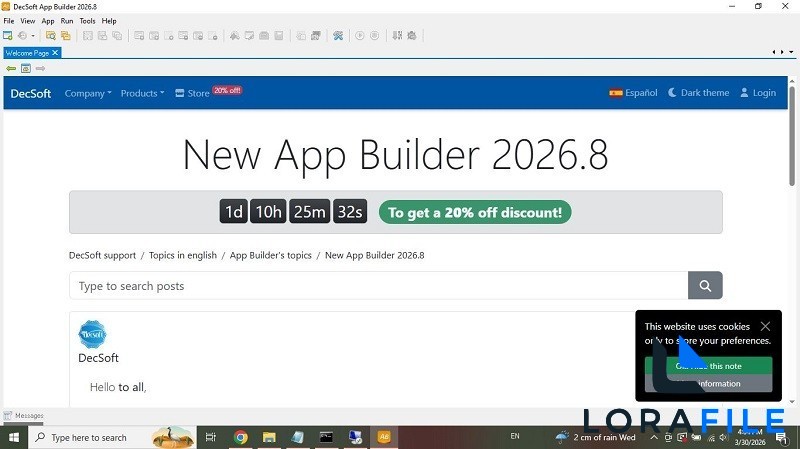The height and width of the screenshot is (449, 800).
Task: Click the yellow stacked folders toolbar icon
Action: click(65, 36)
